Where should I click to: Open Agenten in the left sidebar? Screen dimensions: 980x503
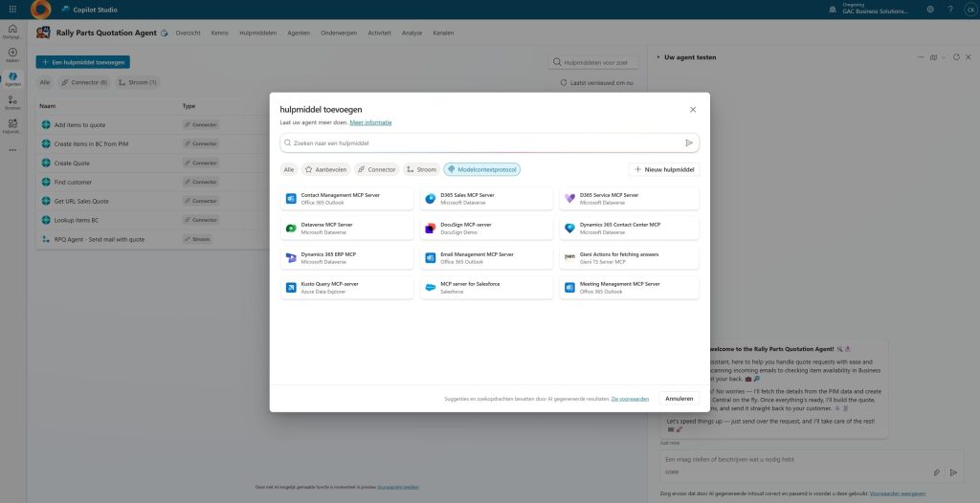click(12, 78)
